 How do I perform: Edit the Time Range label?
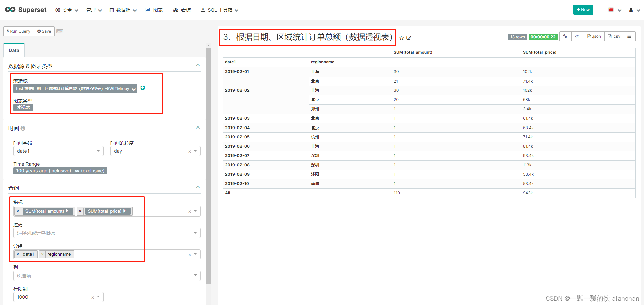(x=60, y=171)
